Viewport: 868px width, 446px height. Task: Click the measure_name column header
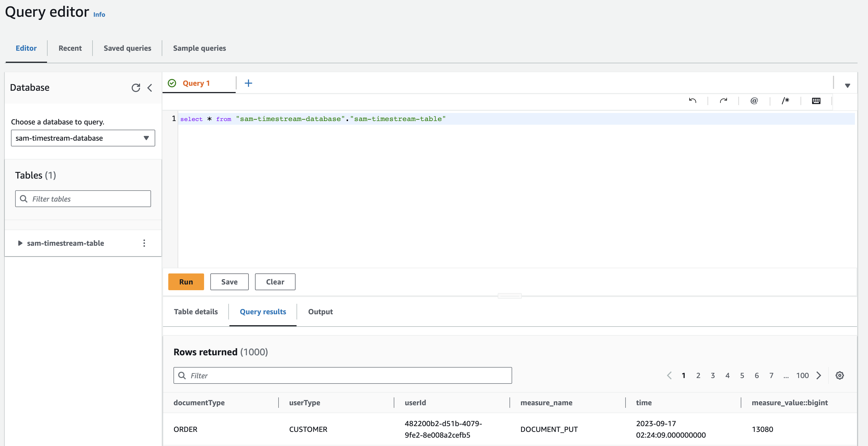pyautogui.click(x=546, y=403)
